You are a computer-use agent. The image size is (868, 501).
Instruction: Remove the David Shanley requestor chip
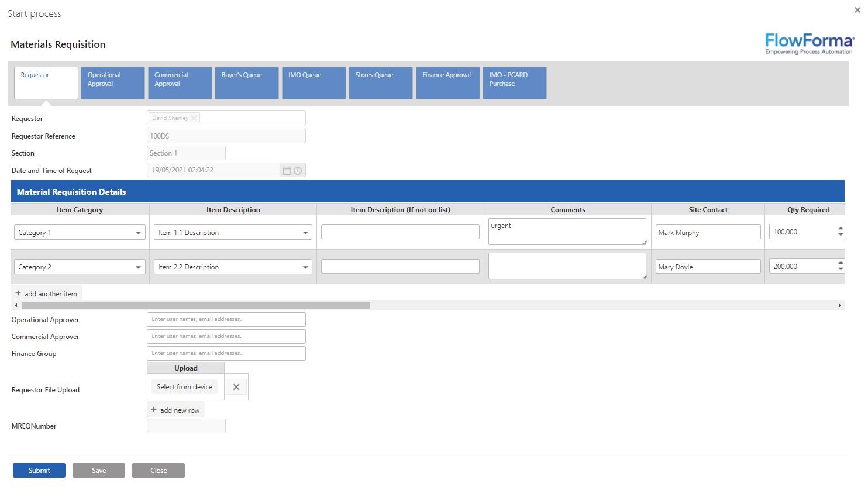point(194,118)
